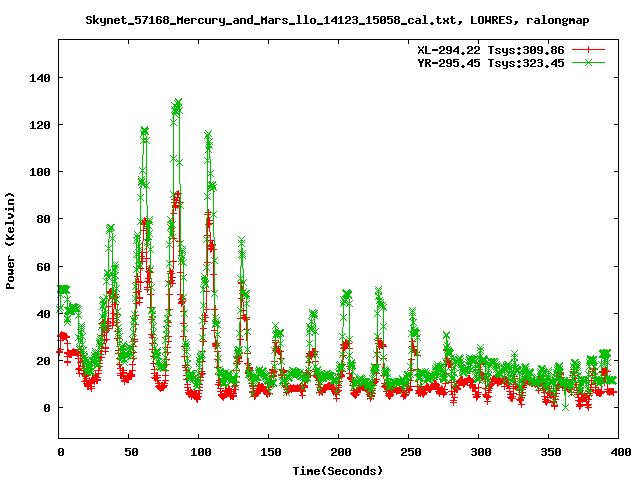Click the Time(Seconds) x-axis label
Image resolution: width=640 pixels, height=480 pixels.
(338, 471)
